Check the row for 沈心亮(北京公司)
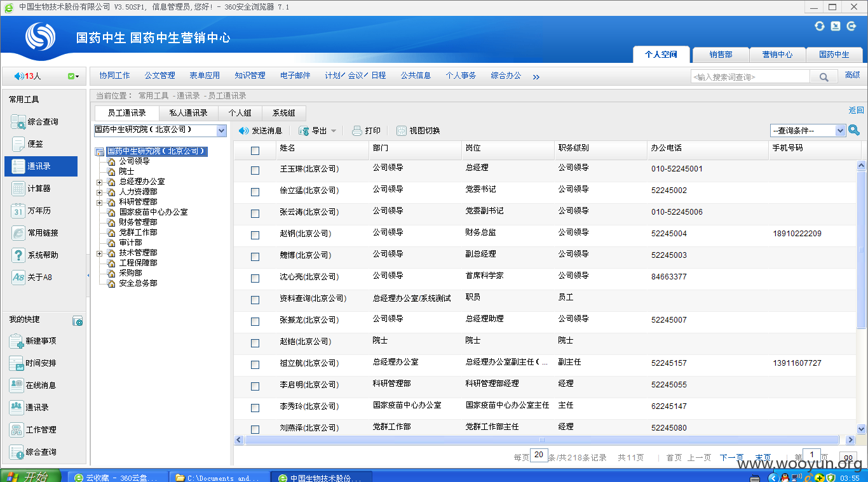The height and width of the screenshot is (482, 868). point(255,278)
